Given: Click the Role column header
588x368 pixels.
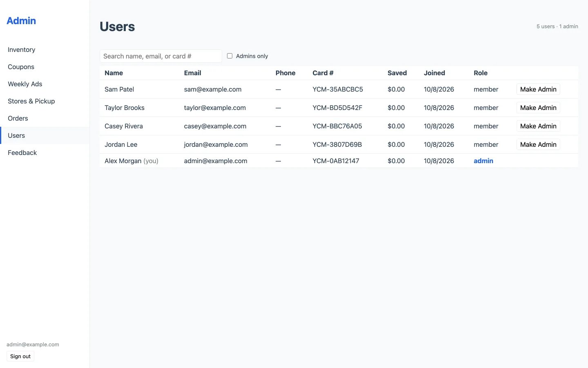Looking at the screenshot, I should click(481, 73).
